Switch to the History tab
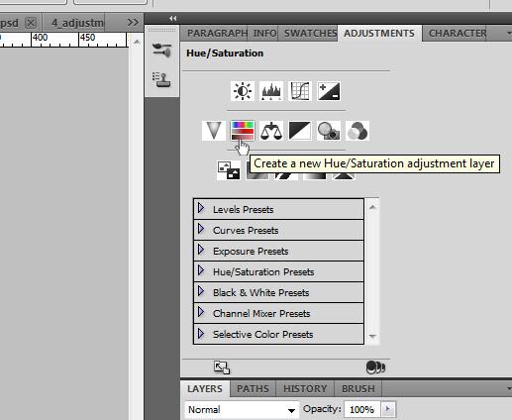This screenshot has width=512, height=420. pos(305,388)
